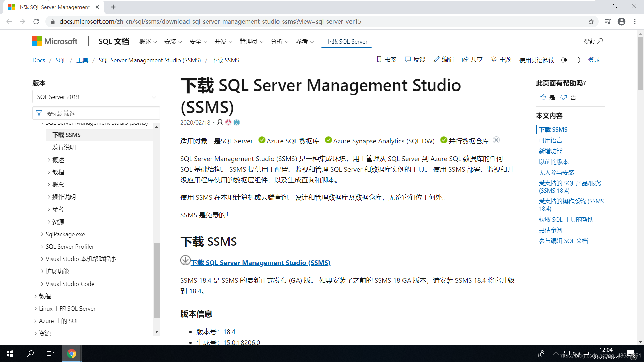Image resolution: width=644 pixels, height=362 pixels.
Task: Click the contributors person icon under title
Action: pos(220,122)
